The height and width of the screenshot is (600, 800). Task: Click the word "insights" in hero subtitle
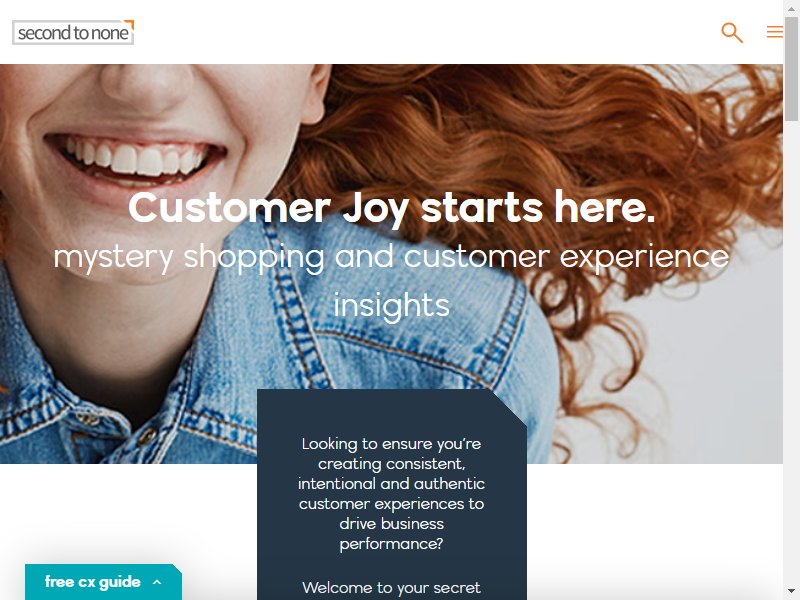pos(391,305)
